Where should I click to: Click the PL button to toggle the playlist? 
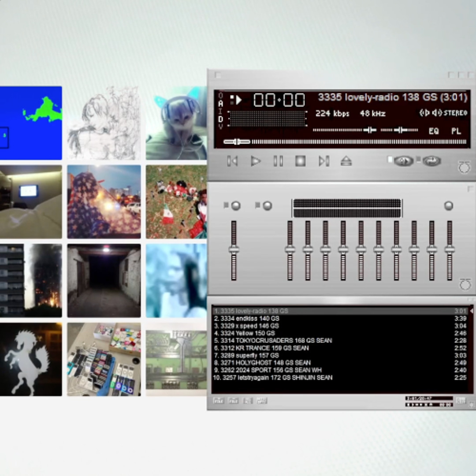(x=456, y=131)
